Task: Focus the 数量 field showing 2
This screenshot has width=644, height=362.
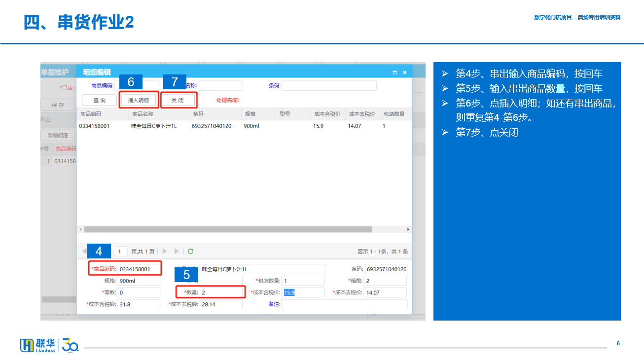Action: point(221,292)
